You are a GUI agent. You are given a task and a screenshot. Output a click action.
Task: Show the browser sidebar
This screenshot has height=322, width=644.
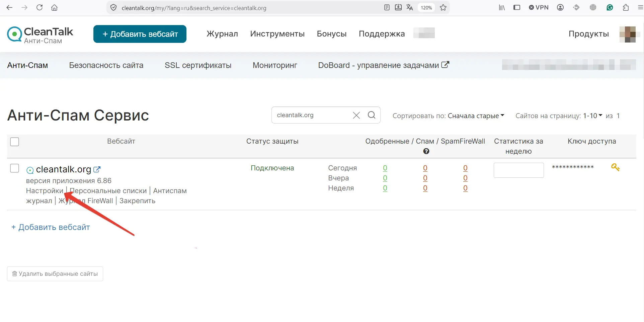pos(517,7)
